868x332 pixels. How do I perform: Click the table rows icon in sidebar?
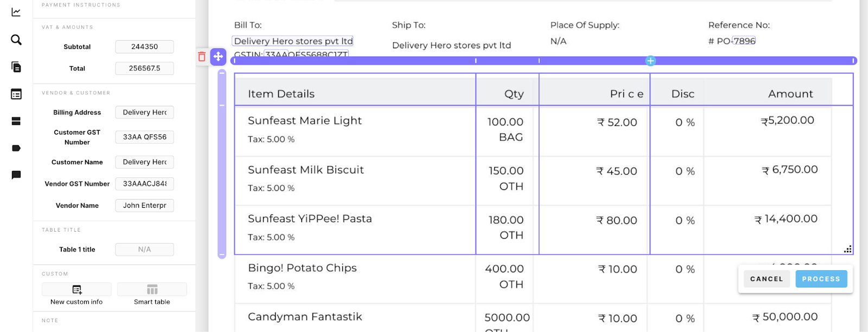click(x=16, y=121)
